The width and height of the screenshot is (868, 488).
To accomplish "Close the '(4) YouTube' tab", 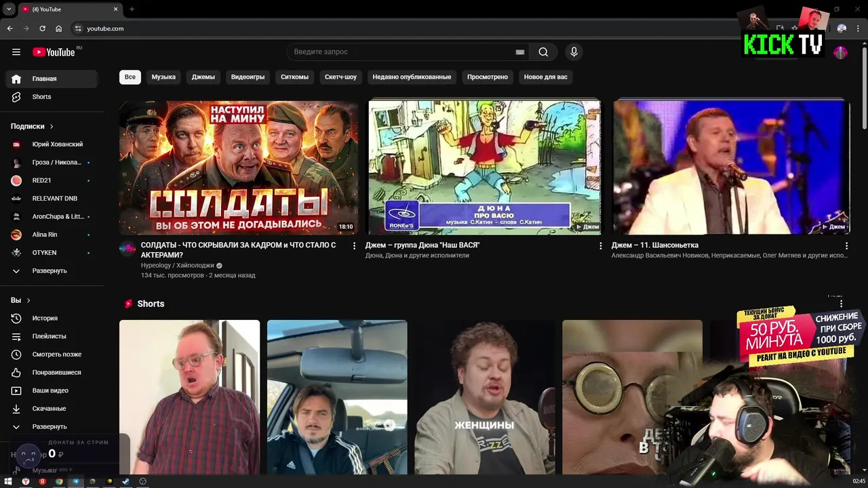I will click(115, 9).
